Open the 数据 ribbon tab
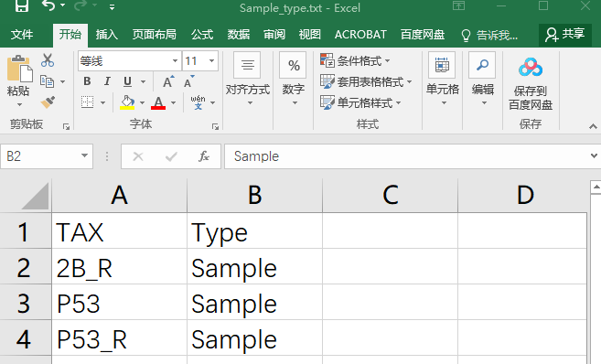Image resolution: width=601 pixels, height=364 pixels. click(x=239, y=35)
